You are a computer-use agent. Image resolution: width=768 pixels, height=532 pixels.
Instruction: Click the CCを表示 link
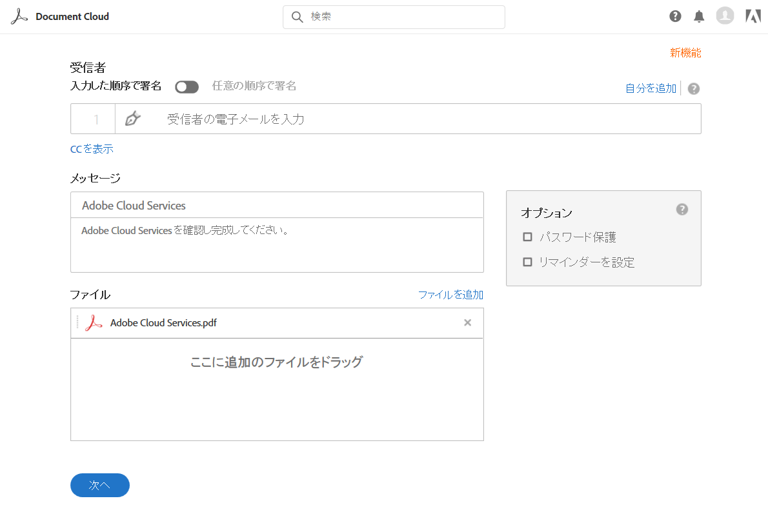point(92,149)
